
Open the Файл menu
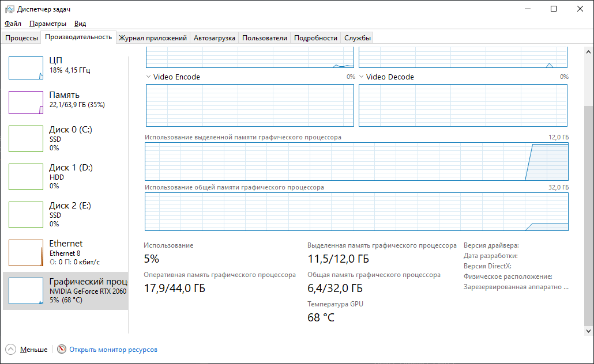tap(13, 24)
